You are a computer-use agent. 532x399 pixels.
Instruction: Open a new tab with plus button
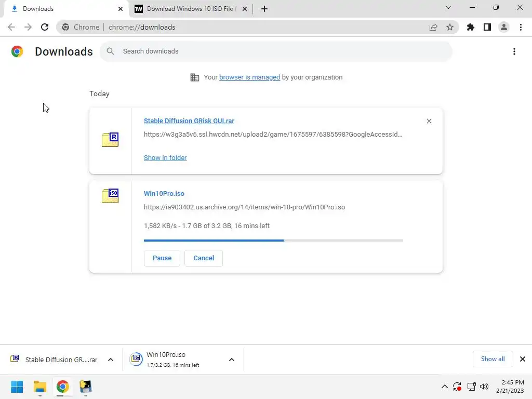264,9
